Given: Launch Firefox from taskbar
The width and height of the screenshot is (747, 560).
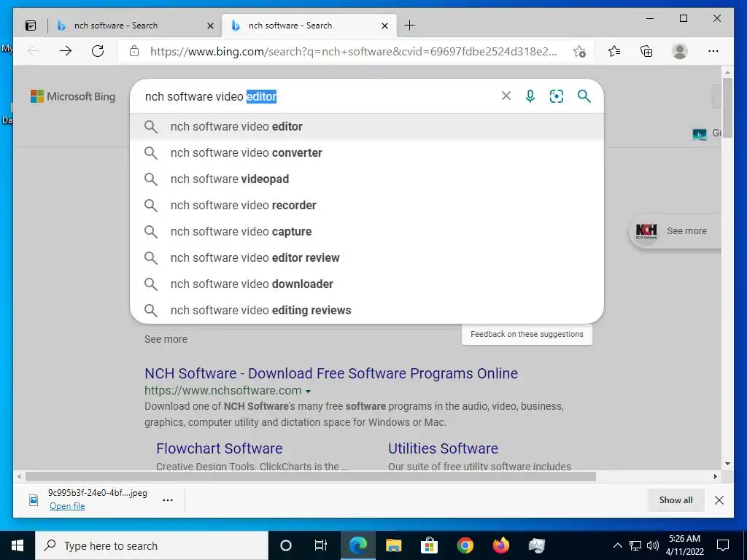Looking at the screenshot, I should coord(500,545).
